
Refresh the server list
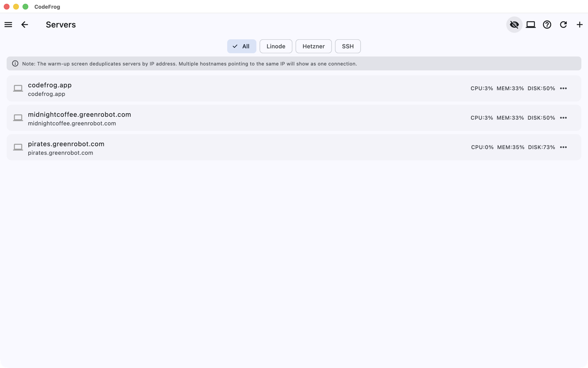point(563,25)
